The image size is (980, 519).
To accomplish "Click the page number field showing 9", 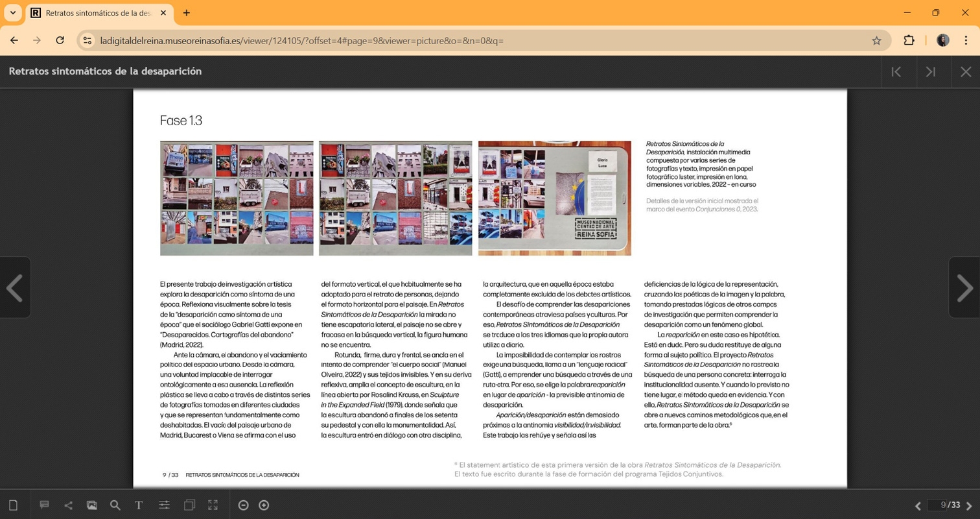I will (x=937, y=505).
